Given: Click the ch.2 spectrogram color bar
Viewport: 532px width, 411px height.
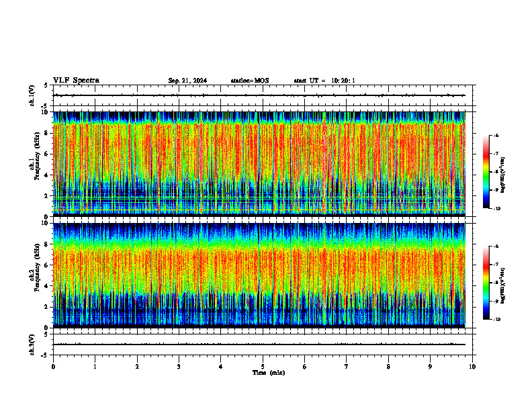Looking at the screenshot, I should coord(486,283).
